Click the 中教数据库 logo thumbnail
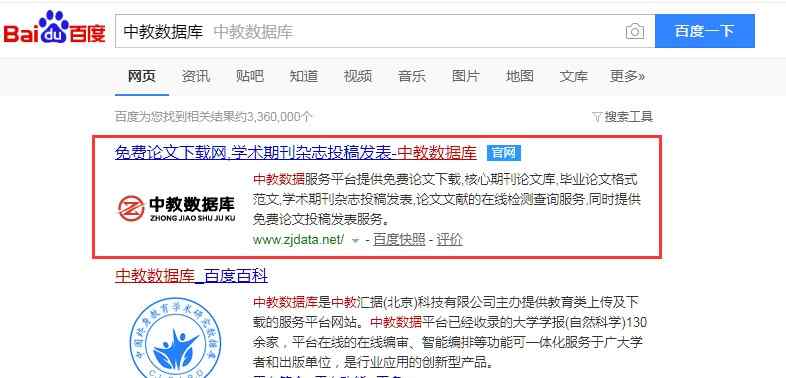The height and width of the screenshot is (378, 786). point(177,208)
